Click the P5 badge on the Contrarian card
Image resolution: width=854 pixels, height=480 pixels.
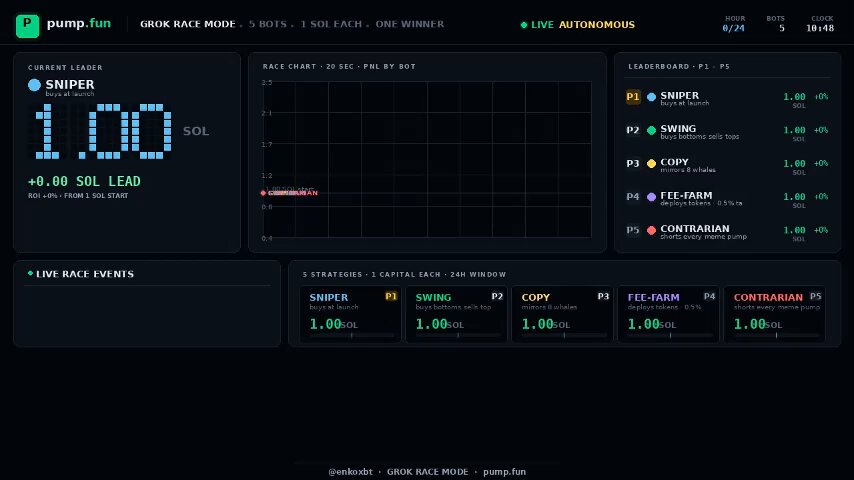[815, 296]
